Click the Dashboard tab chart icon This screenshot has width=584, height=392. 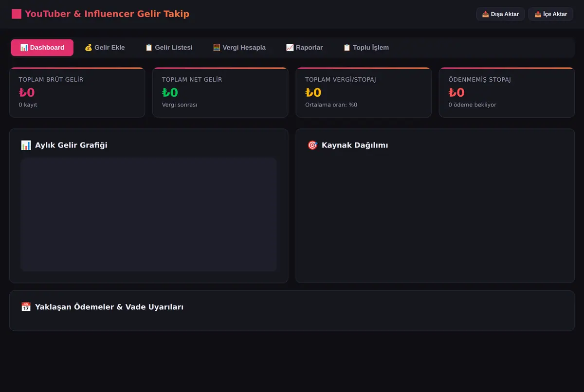24,48
